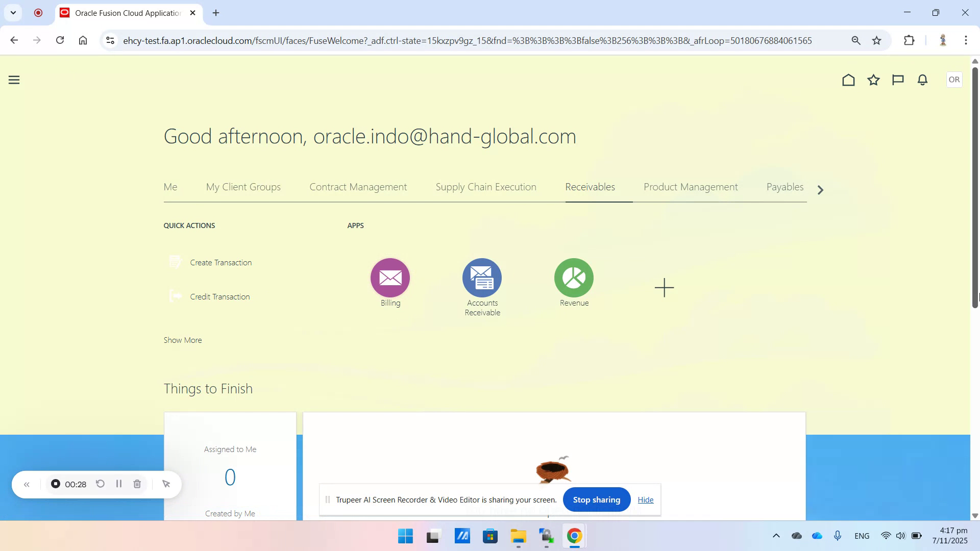Viewport: 980px width, 551px height.
Task: Expand hidden icons in the system tray
Action: point(776,536)
